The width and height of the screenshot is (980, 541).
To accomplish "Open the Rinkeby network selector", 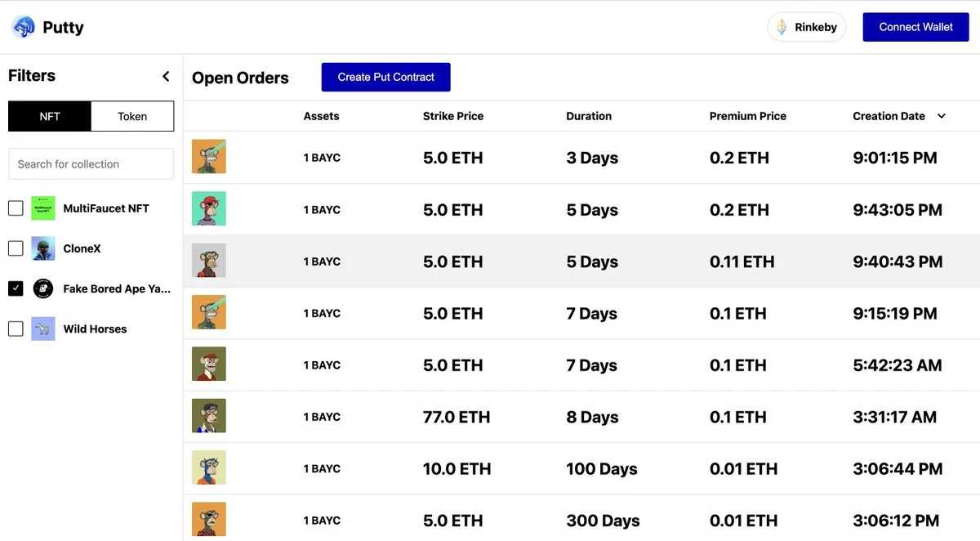I will coord(807,27).
